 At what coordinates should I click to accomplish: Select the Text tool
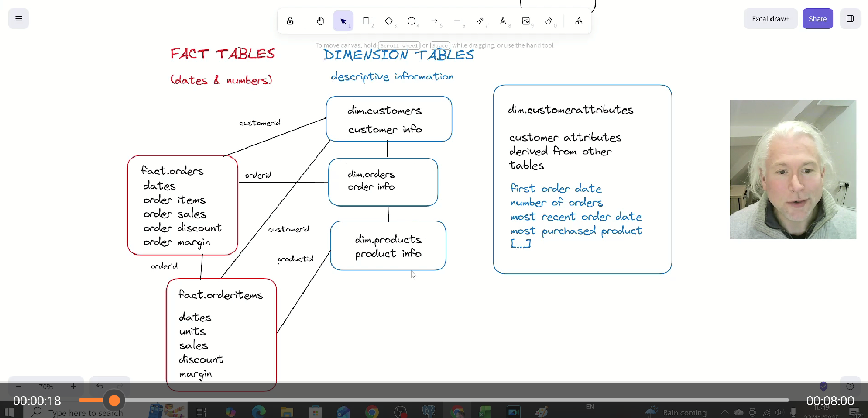[504, 21]
